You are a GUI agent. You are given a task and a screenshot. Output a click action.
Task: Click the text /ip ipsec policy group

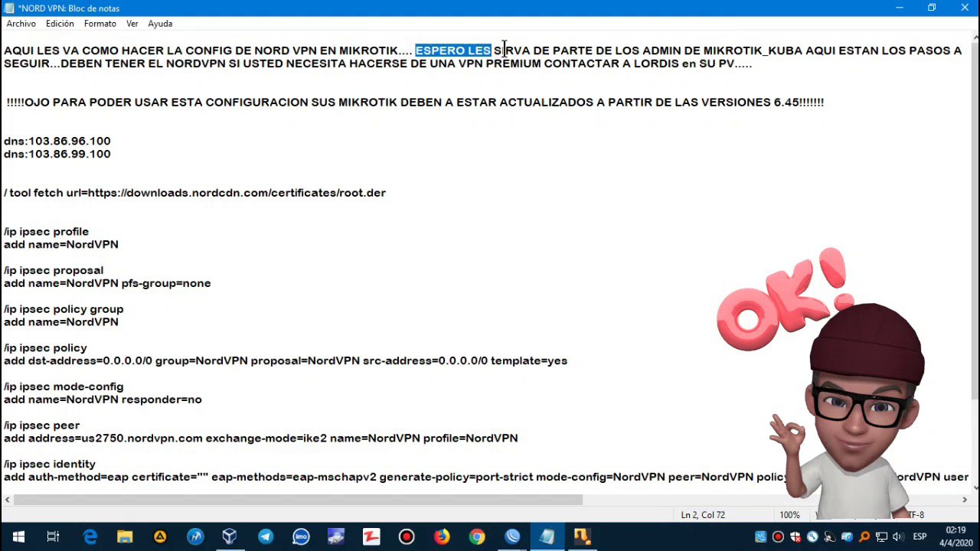click(x=64, y=309)
